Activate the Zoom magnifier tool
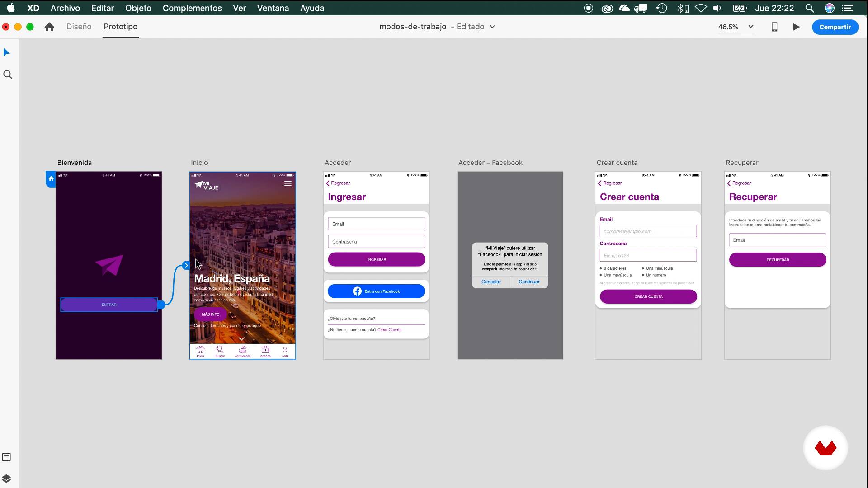 [8, 75]
